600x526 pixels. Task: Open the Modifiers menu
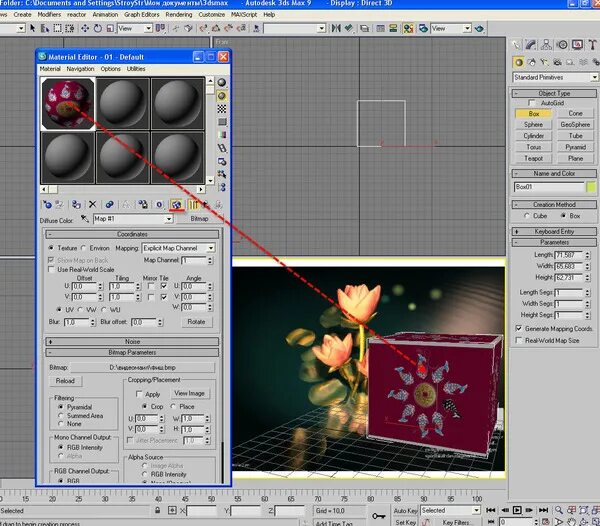[x=49, y=15]
